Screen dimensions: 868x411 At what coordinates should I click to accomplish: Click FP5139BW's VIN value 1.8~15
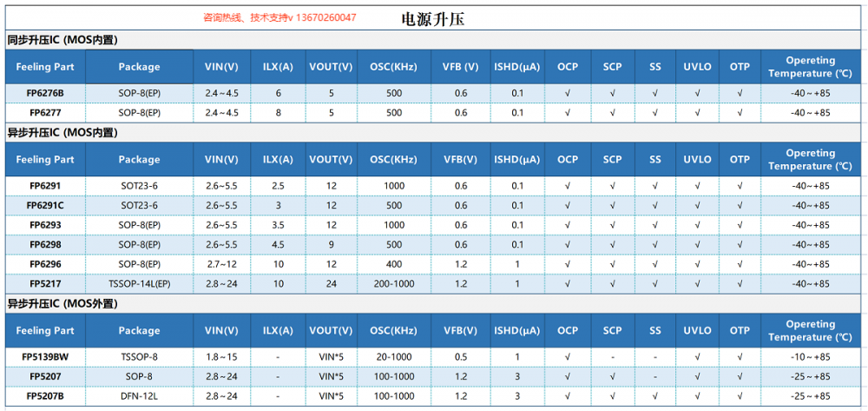(221, 357)
